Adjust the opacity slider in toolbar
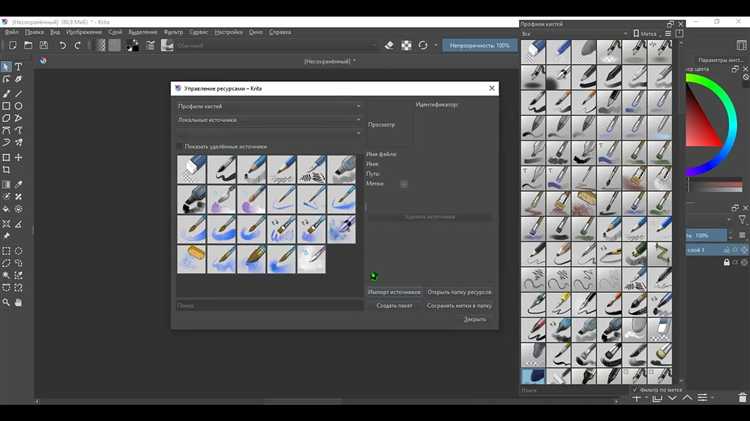Image resolution: width=750 pixels, height=421 pixels. point(480,45)
